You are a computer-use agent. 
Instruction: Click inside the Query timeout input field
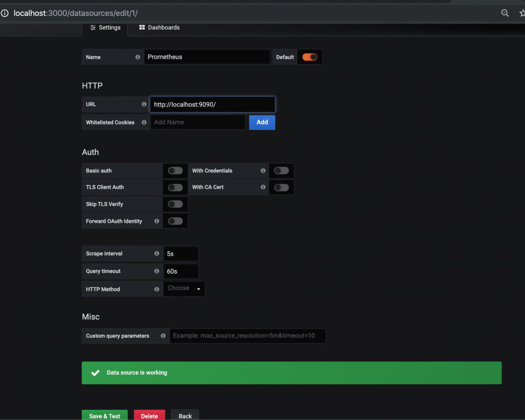(x=180, y=271)
